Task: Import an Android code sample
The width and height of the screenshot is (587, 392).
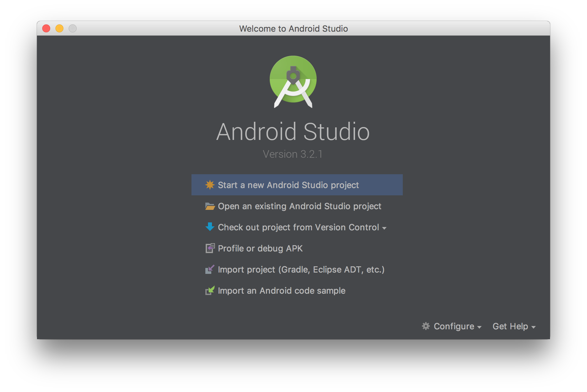Action: [x=297, y=291]
